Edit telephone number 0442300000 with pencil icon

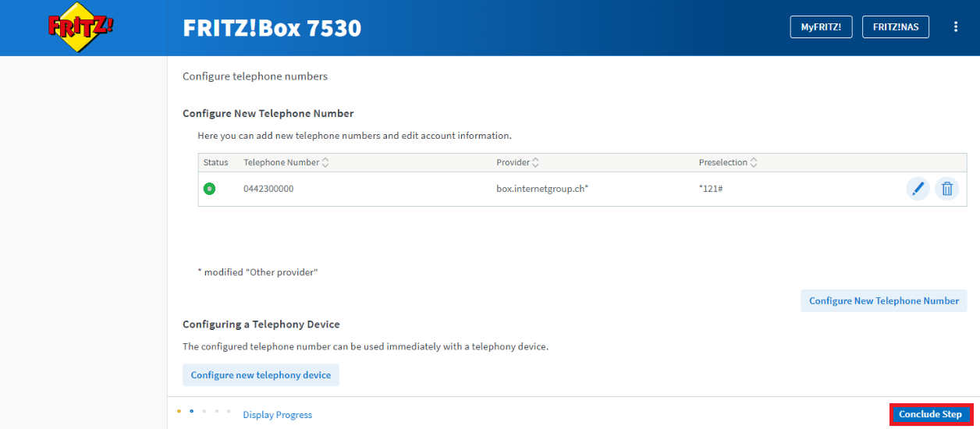918,189
